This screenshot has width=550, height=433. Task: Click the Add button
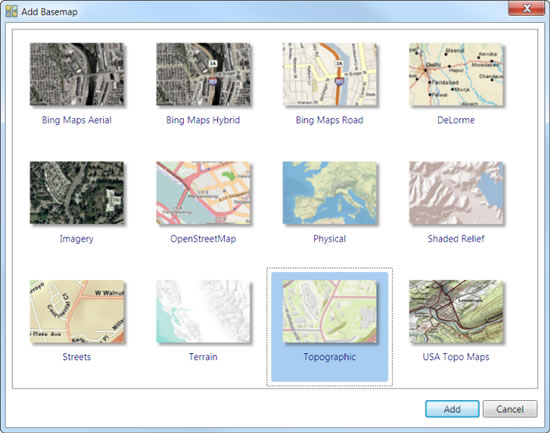(x=452, y=409)
